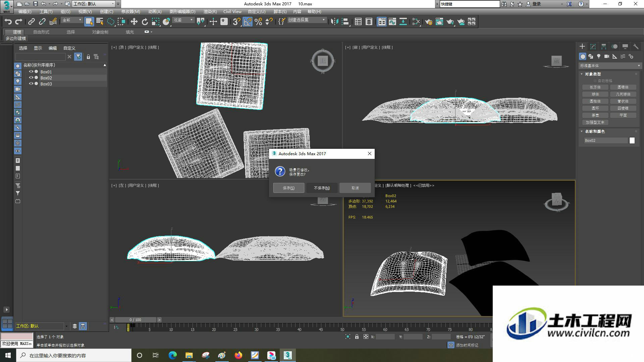Switch to the Hierarchy command panel
The image size is (644, 362).
(x=603, y=47)
